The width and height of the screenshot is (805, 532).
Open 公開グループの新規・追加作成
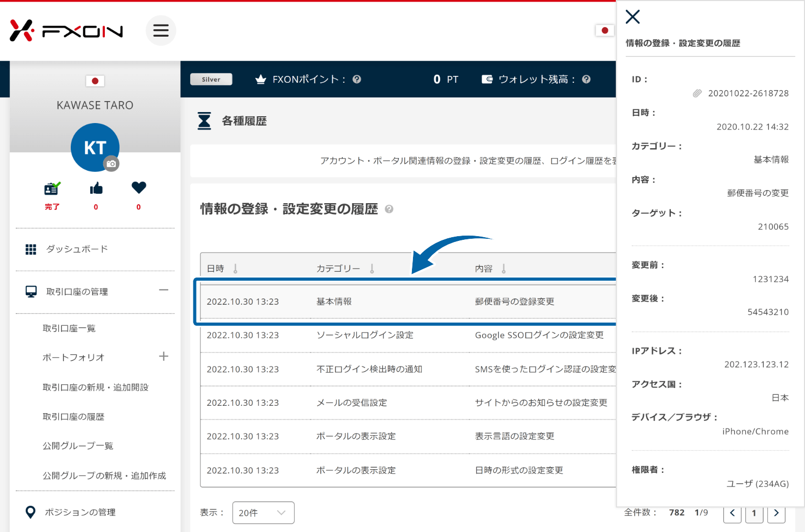tap(104, 475)
